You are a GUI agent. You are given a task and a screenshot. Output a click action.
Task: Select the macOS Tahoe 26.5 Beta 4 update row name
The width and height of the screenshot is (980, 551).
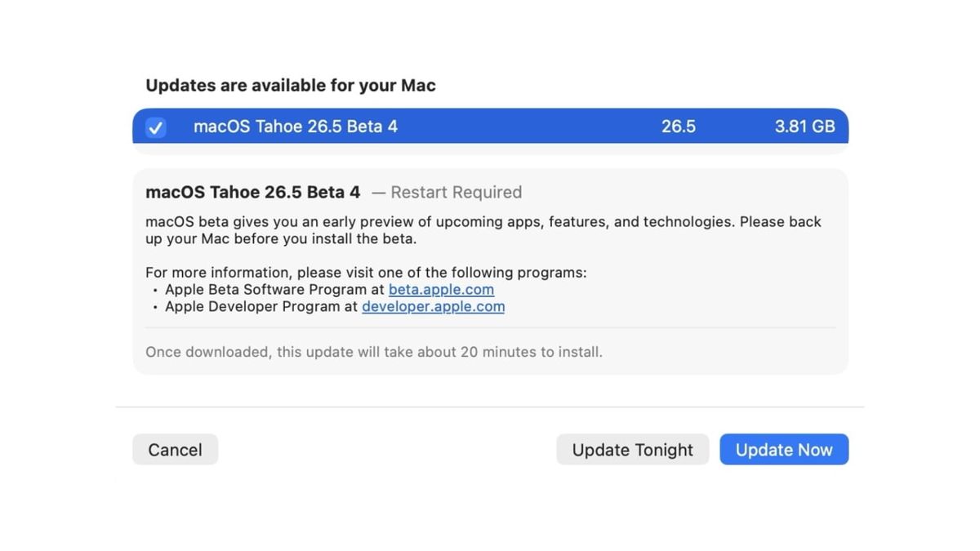tap(296, 127)
